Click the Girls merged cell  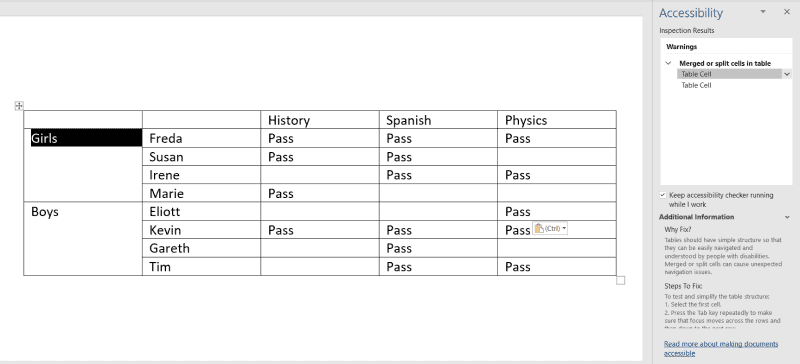[83, 165]
